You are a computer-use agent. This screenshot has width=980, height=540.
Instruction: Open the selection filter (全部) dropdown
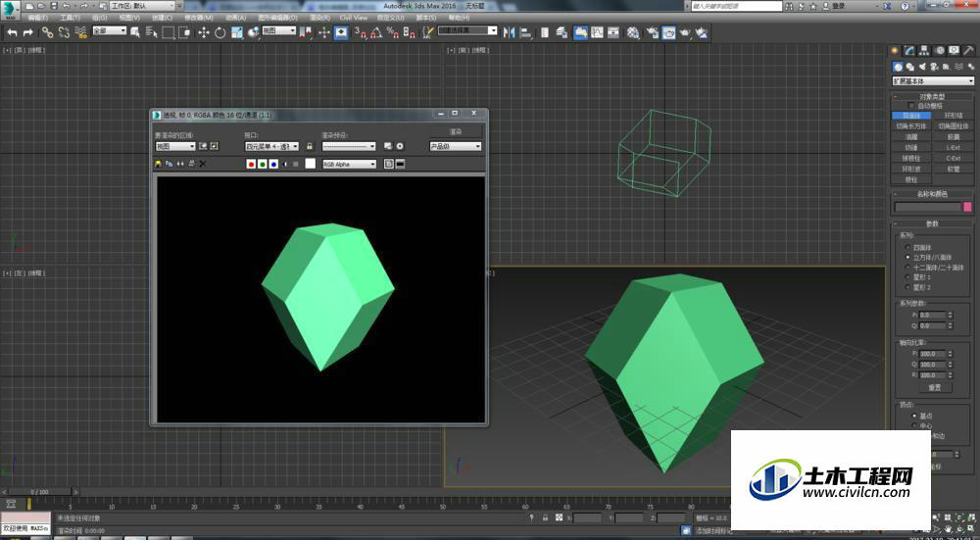[x=110, y=30]
